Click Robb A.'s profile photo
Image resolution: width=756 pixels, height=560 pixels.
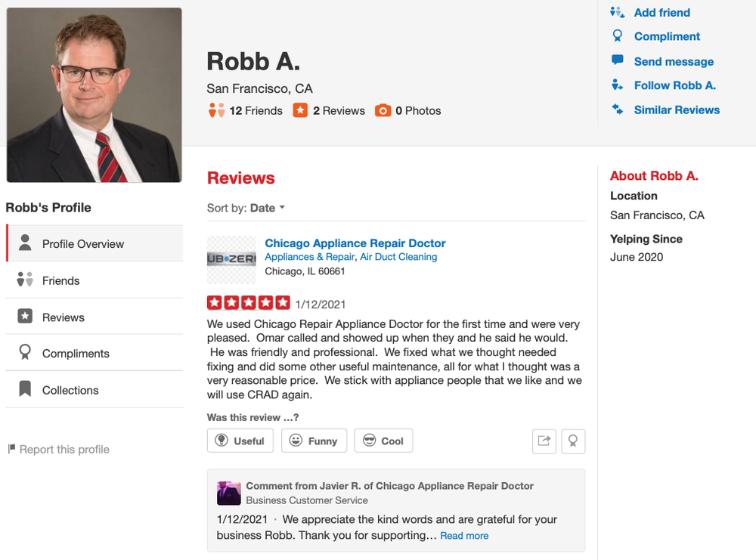(x=94, y=95)
